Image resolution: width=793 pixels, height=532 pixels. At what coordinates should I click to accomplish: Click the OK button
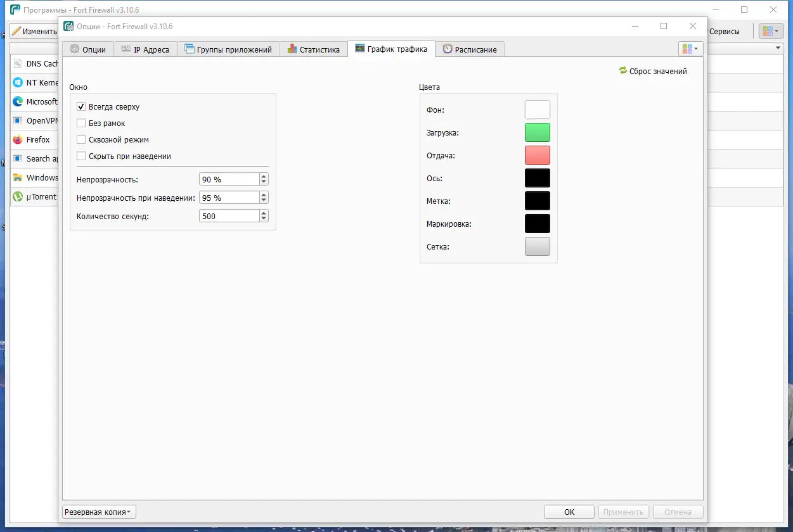569,512
